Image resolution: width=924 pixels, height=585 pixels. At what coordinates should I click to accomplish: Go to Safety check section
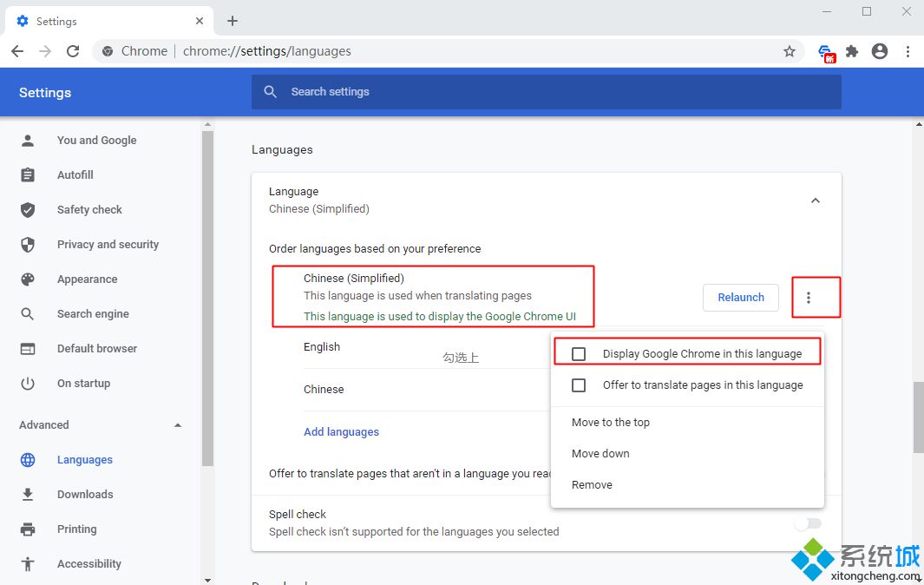click(89, 209)
